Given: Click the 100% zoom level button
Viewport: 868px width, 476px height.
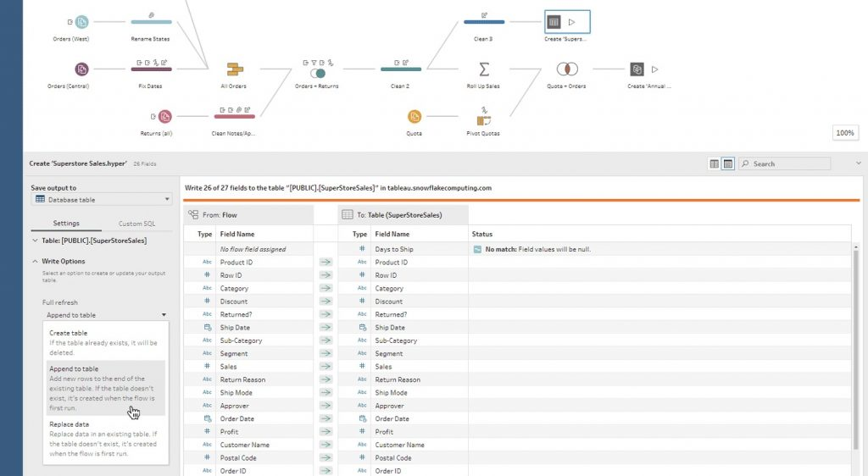Looking at the screenshot, I should click(845, 133).
